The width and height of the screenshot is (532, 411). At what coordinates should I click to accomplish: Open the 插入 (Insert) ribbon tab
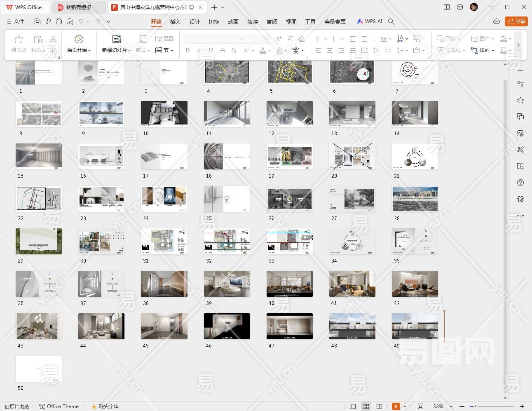175,22
